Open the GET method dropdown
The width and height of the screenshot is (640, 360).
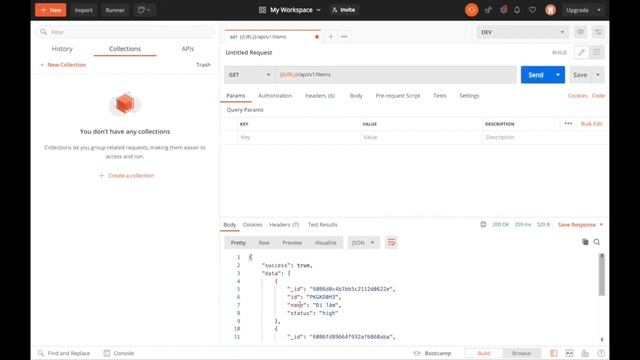coord(249,75)
